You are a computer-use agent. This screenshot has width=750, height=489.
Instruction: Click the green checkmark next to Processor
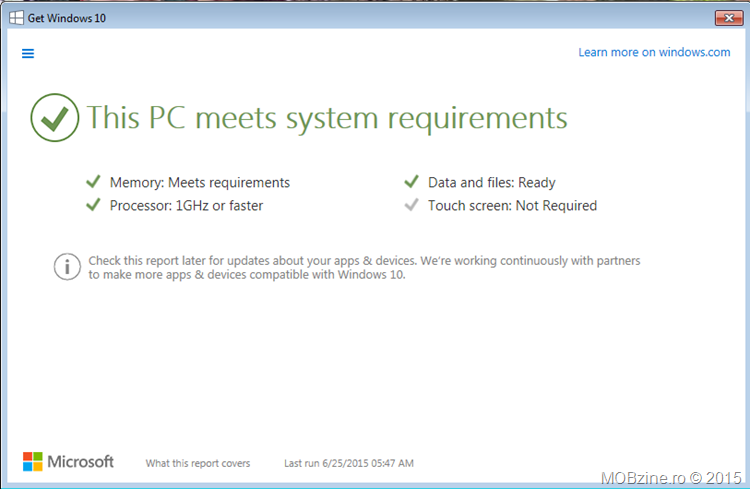click(x=93, y=204)
